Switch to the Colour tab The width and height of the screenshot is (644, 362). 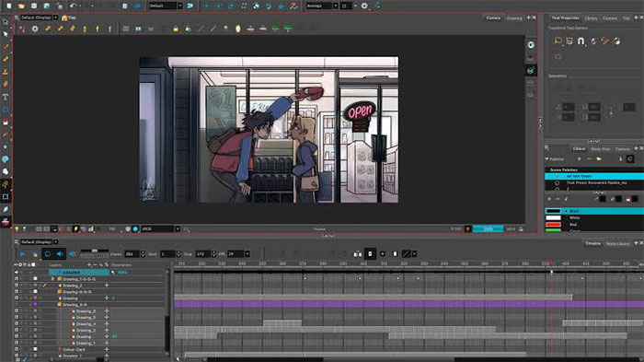click(579, 148)
